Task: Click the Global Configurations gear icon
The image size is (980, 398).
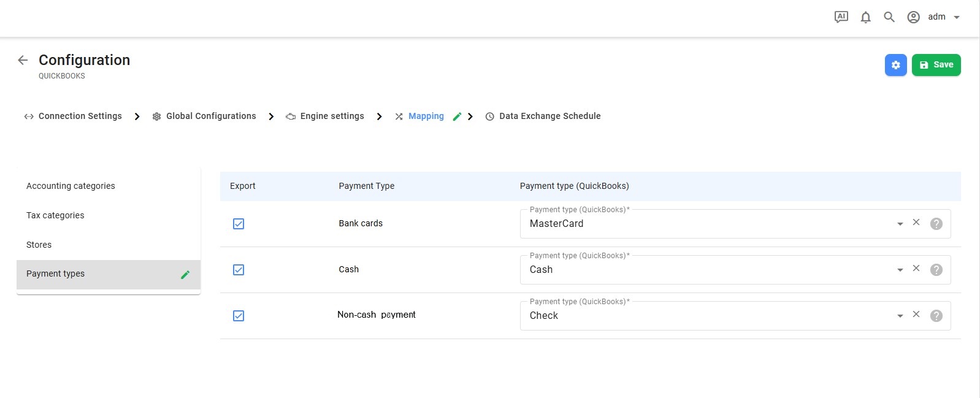Action: point(156,117)
